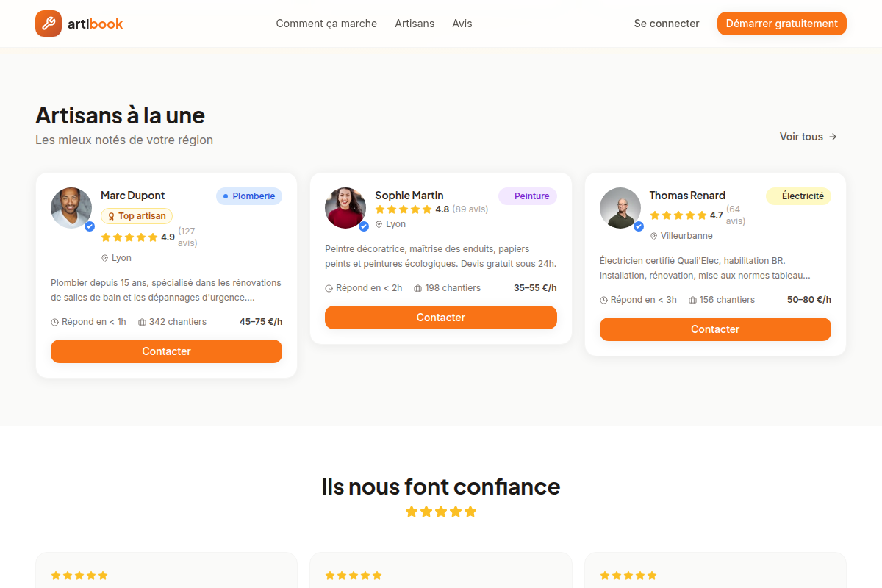The width and height of the screenshot is (882, 588).
Task: Click the Sophie Martin name
Action: point(409,196)
